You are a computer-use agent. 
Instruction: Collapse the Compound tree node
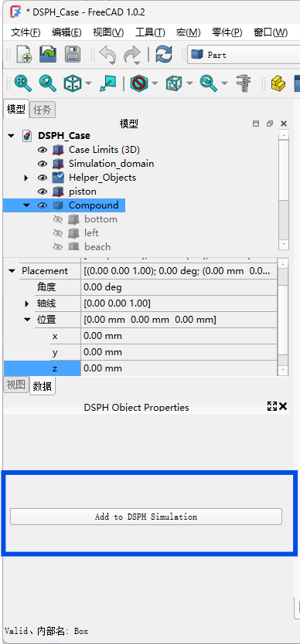pos(27,205)
